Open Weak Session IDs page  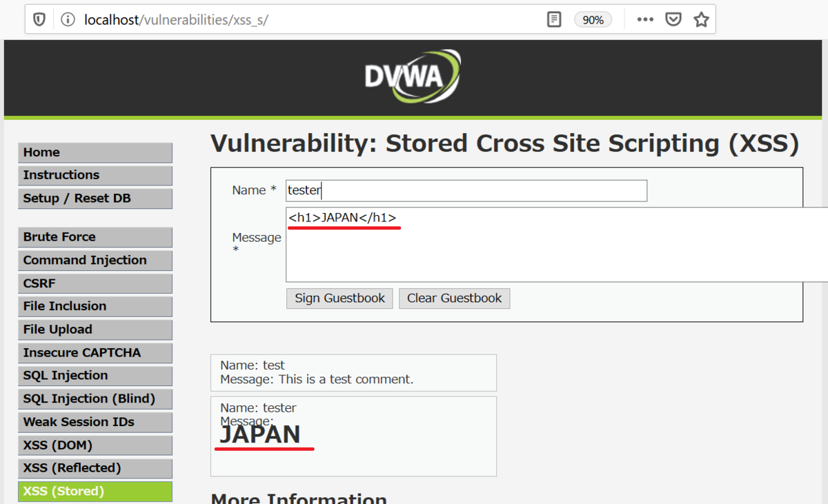click(95, 422)
